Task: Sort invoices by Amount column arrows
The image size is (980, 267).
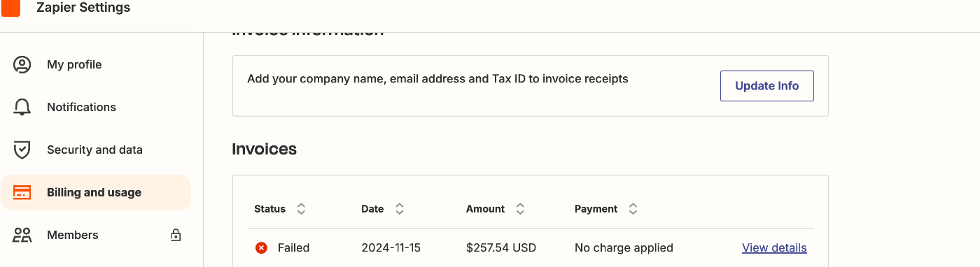Action: pyautogui.click(x=520, y=209)
